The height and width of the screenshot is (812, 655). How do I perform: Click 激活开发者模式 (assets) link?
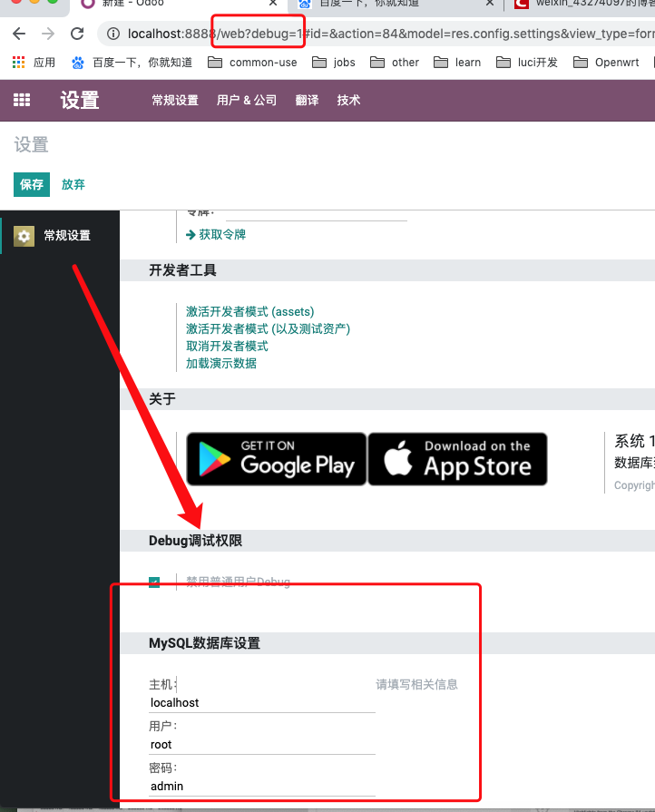pyautogui.click(x=250, y=312)
